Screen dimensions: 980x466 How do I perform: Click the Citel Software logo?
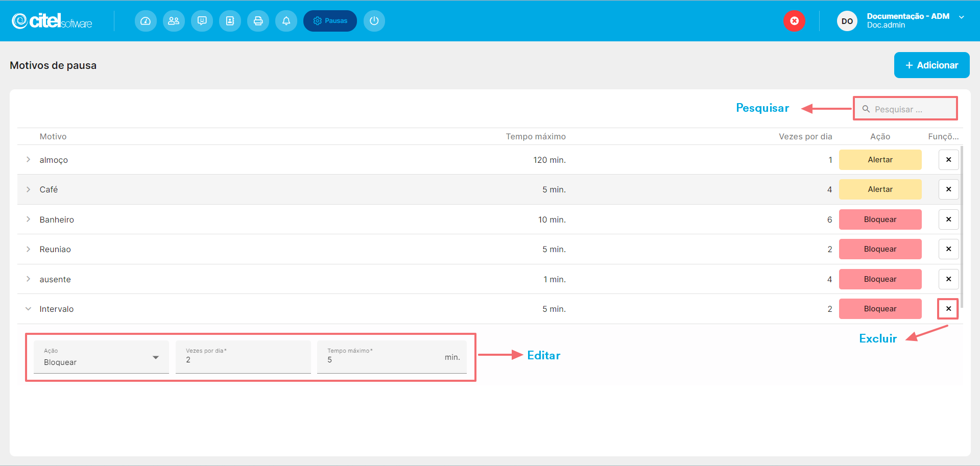tap(52, 21)
